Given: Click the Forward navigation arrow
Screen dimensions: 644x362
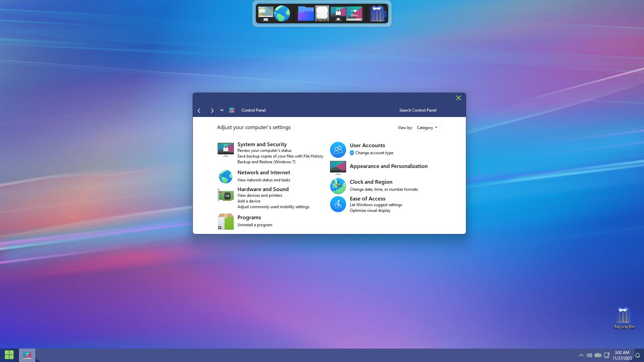Looking at the screenshot, I should (212, 111).
